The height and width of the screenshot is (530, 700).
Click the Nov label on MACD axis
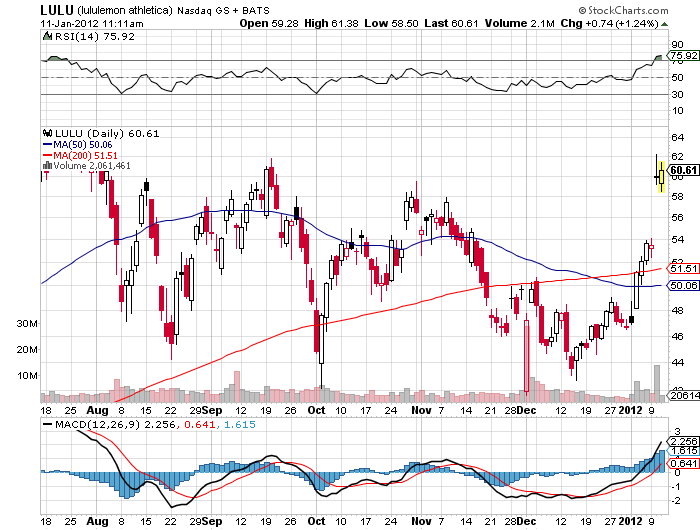(421, 521)
